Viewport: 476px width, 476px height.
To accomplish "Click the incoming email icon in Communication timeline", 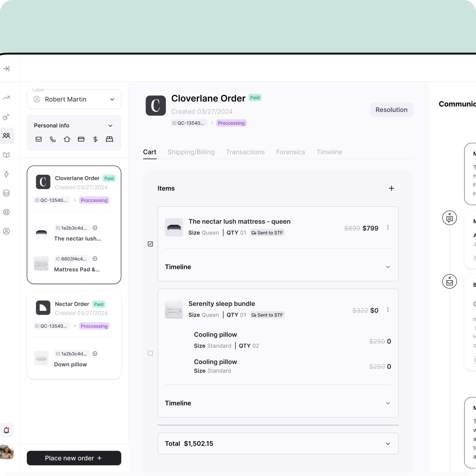I will [449, 281].
